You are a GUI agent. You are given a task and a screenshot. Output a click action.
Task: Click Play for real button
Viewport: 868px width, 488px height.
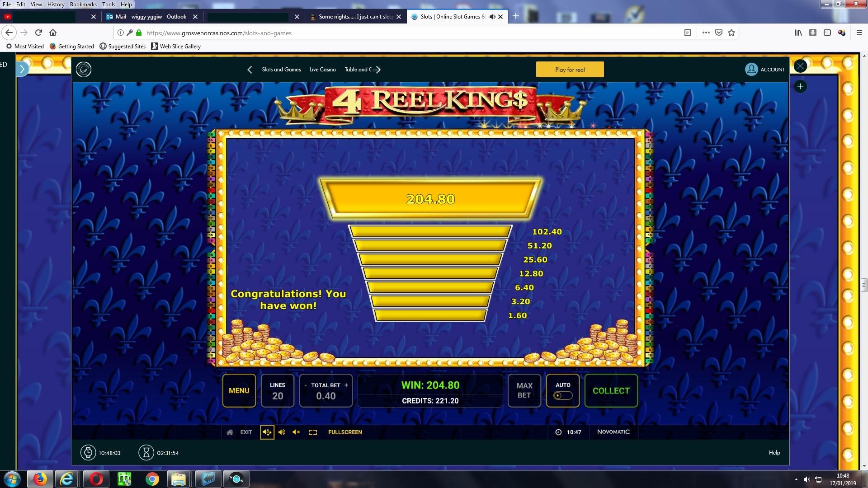click(570, 70)
